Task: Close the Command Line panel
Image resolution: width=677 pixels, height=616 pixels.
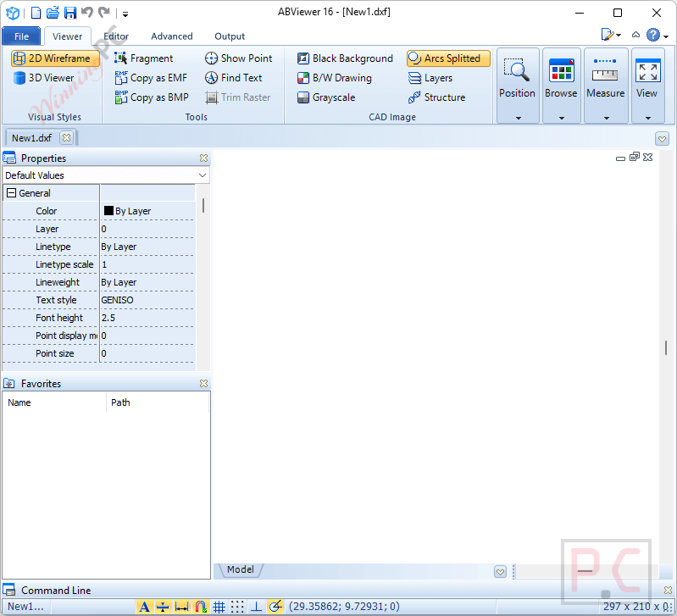Action: (x=668, y=590)
